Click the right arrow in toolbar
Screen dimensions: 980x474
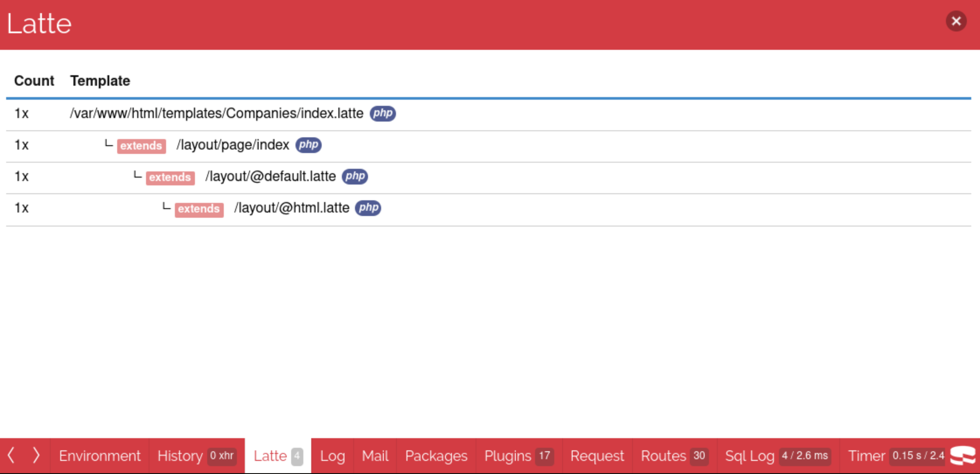36,456
